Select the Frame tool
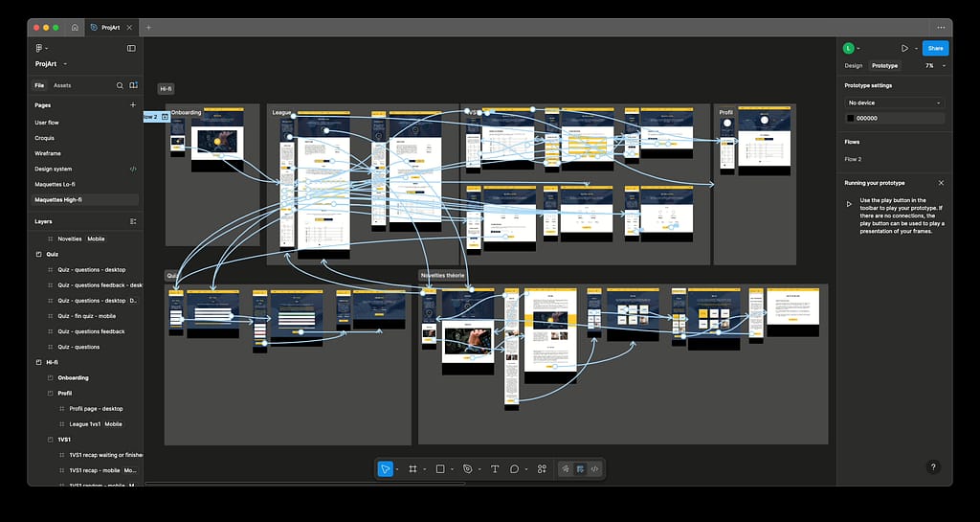 click(412, 469)
